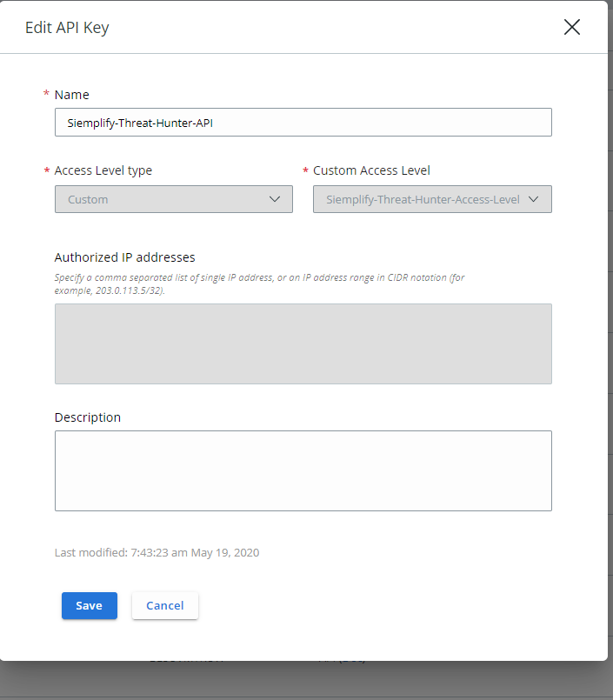Click the Name field label
Viewport: 613px width, 700px height.
coord(72,95)
